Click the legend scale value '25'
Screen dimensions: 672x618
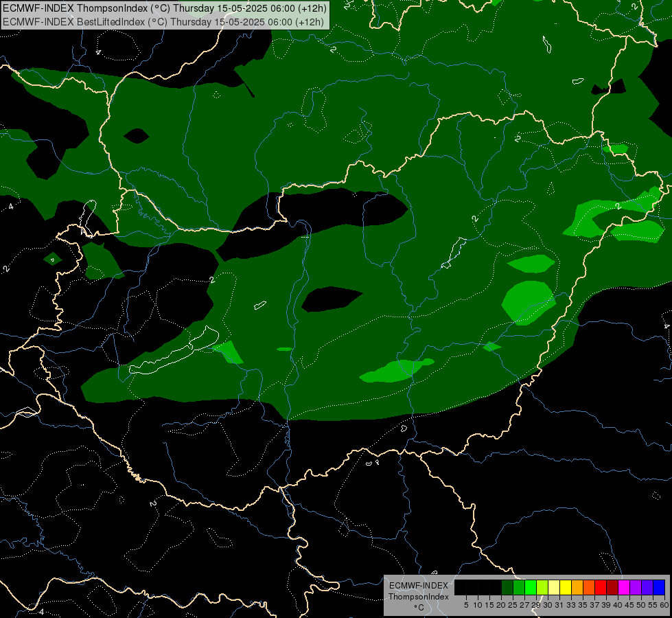tap(513, 605)
